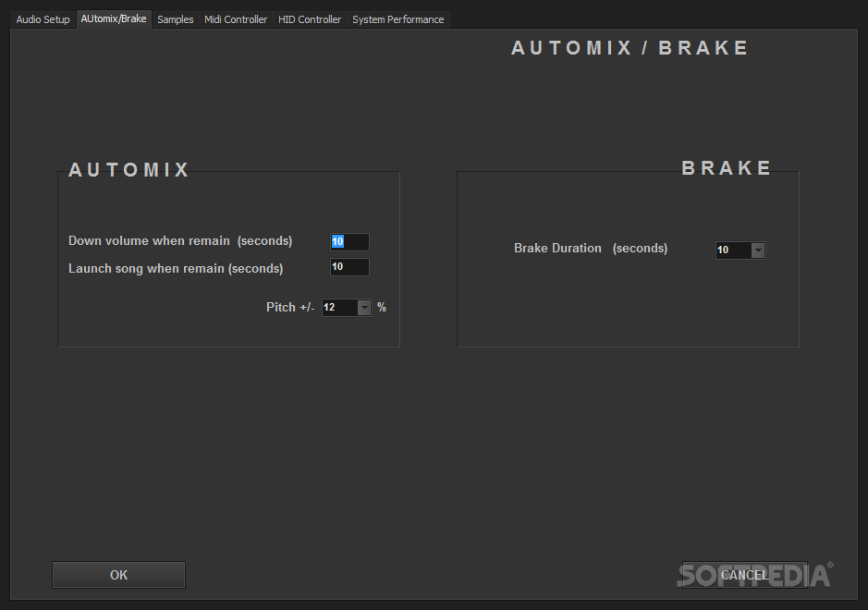Expand the Pitch +/- dropdown arrow
This screenshot has width=868, height=610.
point(363,308)
